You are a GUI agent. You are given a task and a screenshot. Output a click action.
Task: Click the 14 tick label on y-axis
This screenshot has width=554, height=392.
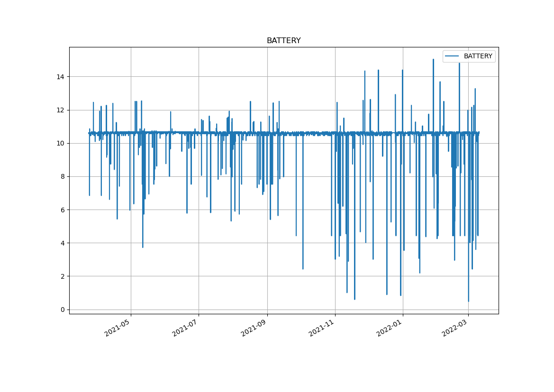pyautogui.click(x=61, y=77)
